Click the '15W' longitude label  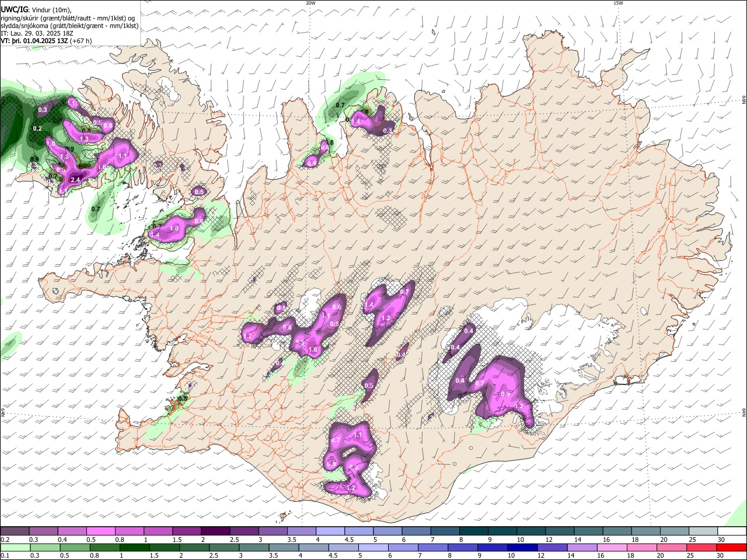[618, 3]
